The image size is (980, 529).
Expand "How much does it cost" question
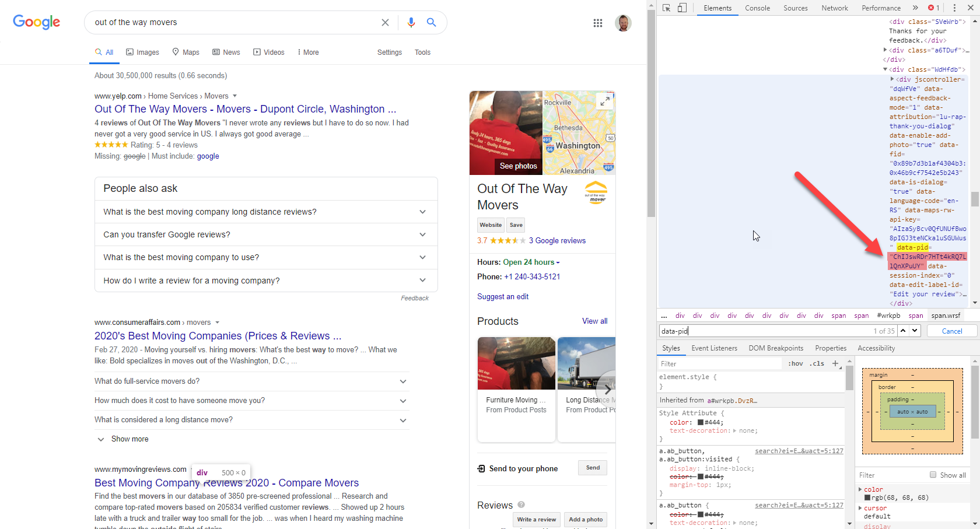251,401
